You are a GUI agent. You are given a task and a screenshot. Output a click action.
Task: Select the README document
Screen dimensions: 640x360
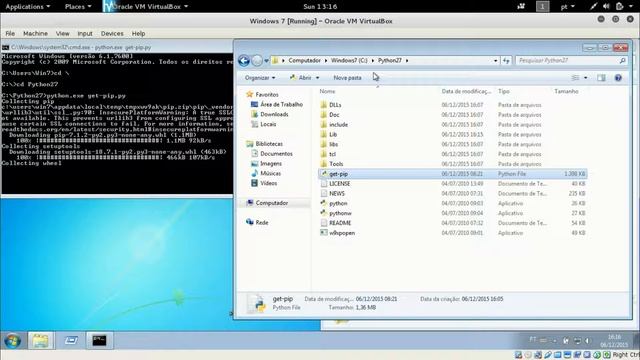point(340,223)
